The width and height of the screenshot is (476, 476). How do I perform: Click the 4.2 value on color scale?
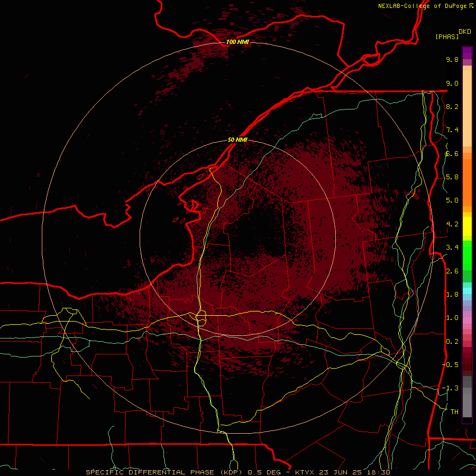[452, 224]
